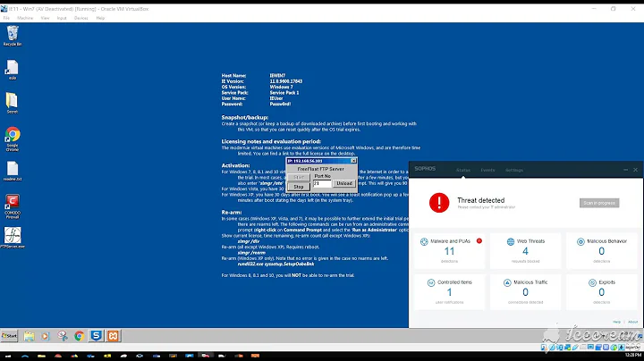Click the greyed Start button in FTP Server

coord(299,177)
